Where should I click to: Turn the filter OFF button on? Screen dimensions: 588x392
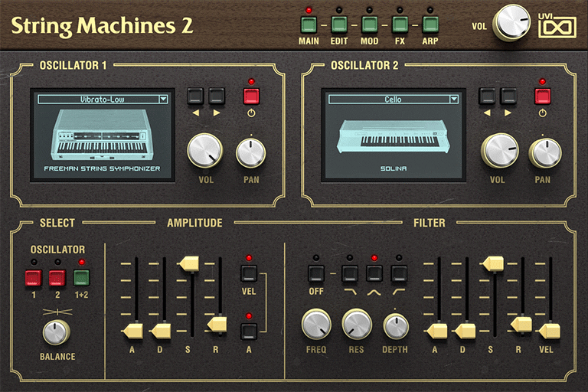click(316, 273)
